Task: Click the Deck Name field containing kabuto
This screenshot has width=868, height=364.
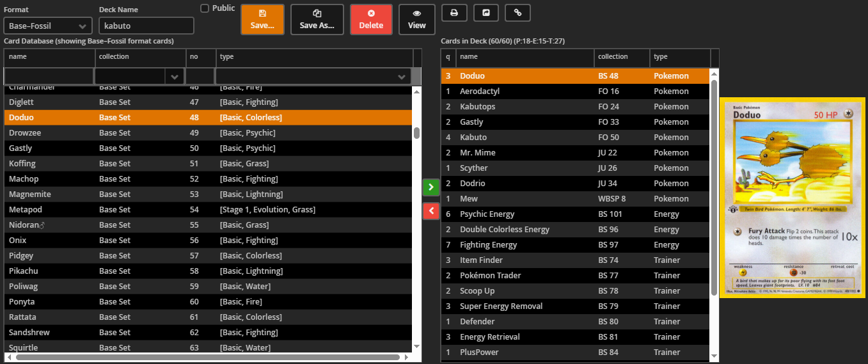Action: (x=146, y=26)
